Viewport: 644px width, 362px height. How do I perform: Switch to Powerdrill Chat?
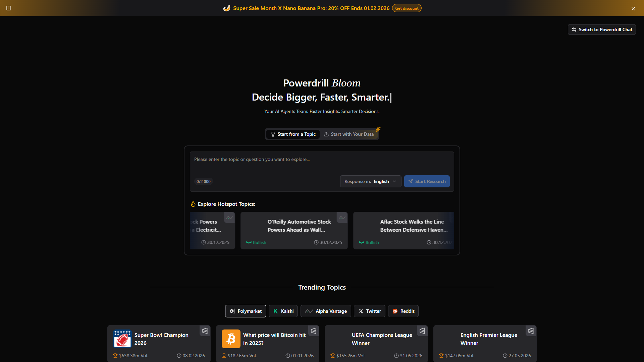602,29
